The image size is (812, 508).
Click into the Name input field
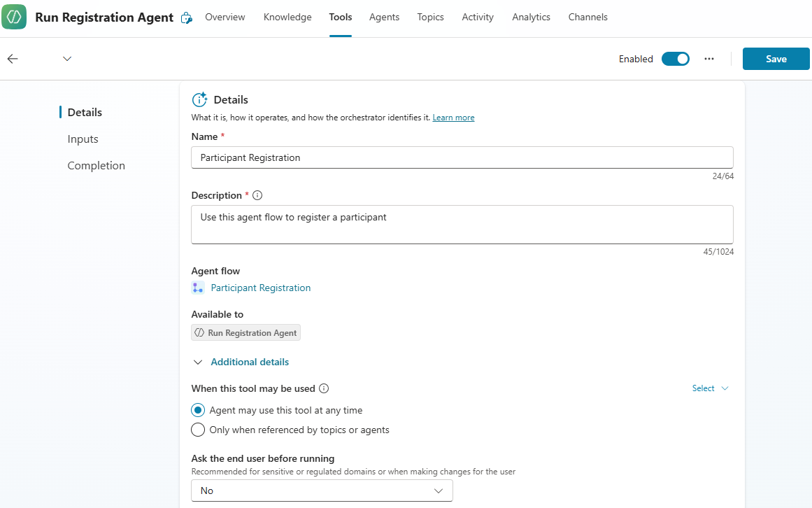click(462, 157)
